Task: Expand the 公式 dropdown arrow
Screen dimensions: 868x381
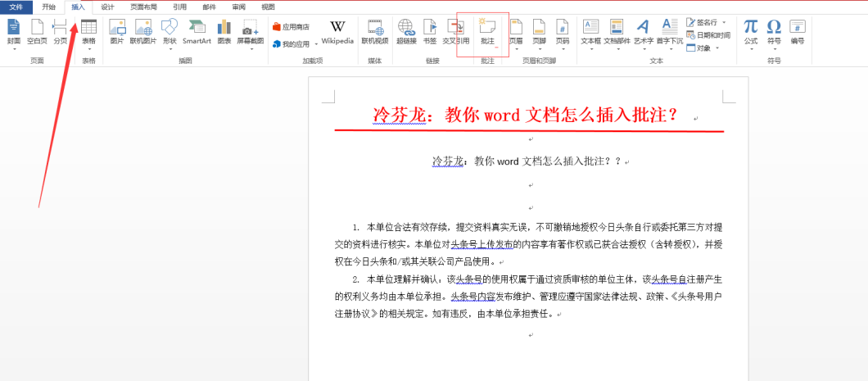Action: 751,48
